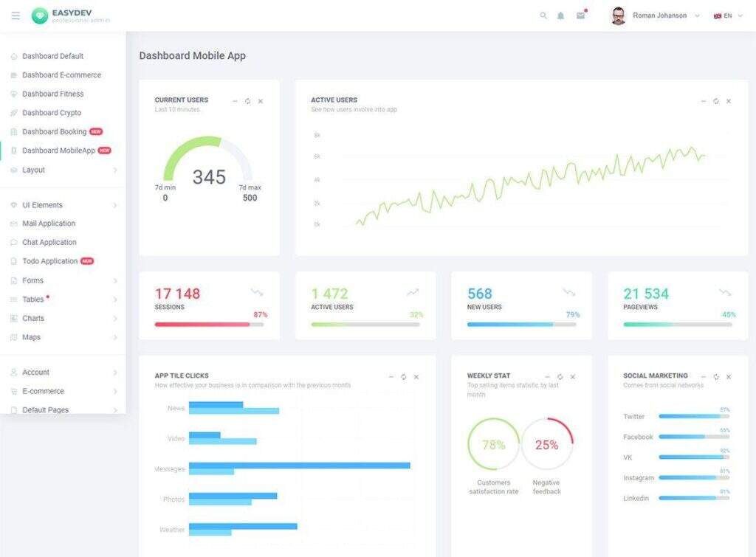This screenshot has height=557, width=756.
Task: Collapse the Current Users card
Action: [235, 101]
